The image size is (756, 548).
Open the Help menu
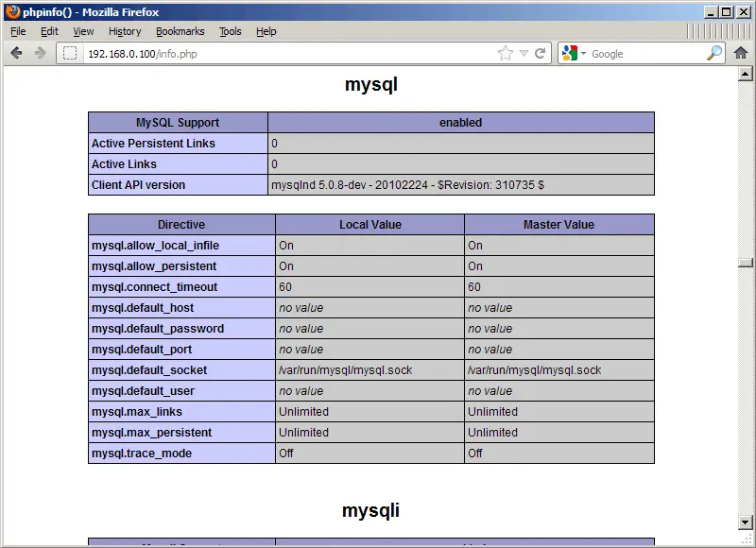pos(266,31)
